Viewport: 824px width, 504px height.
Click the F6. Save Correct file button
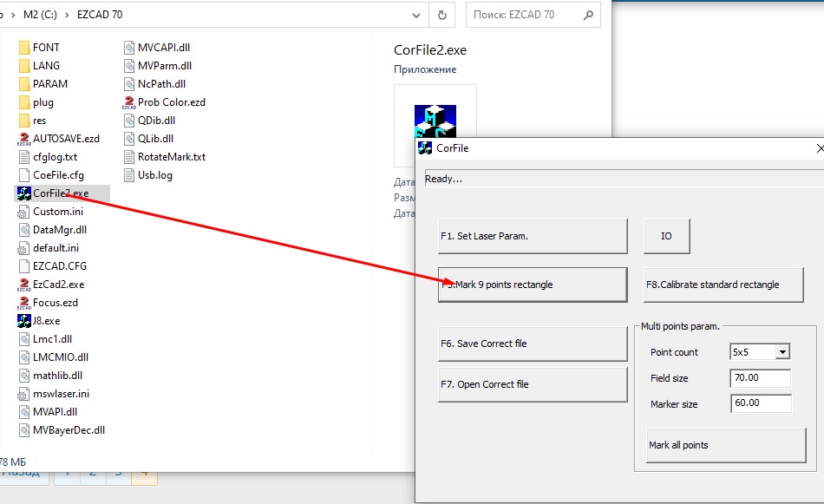coord(532,344)
